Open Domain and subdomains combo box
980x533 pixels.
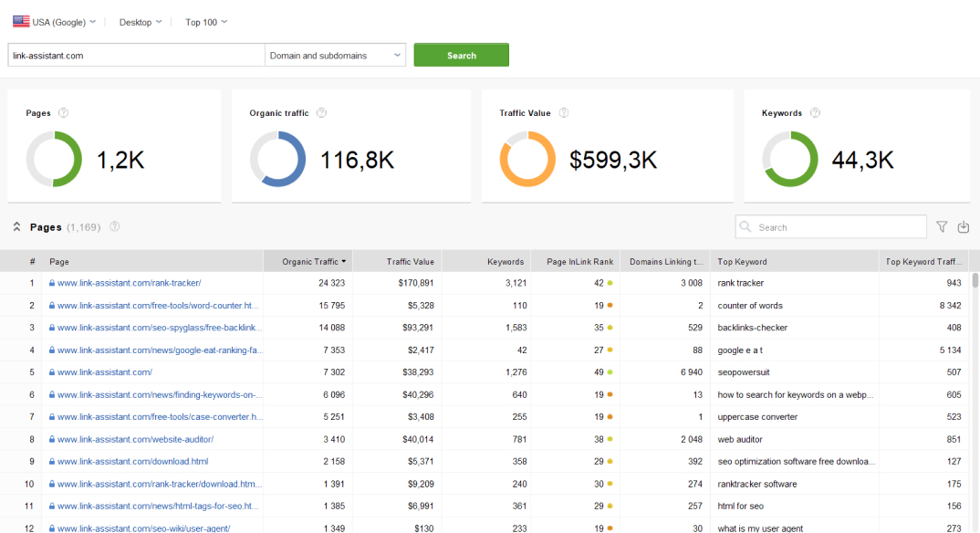335,56
